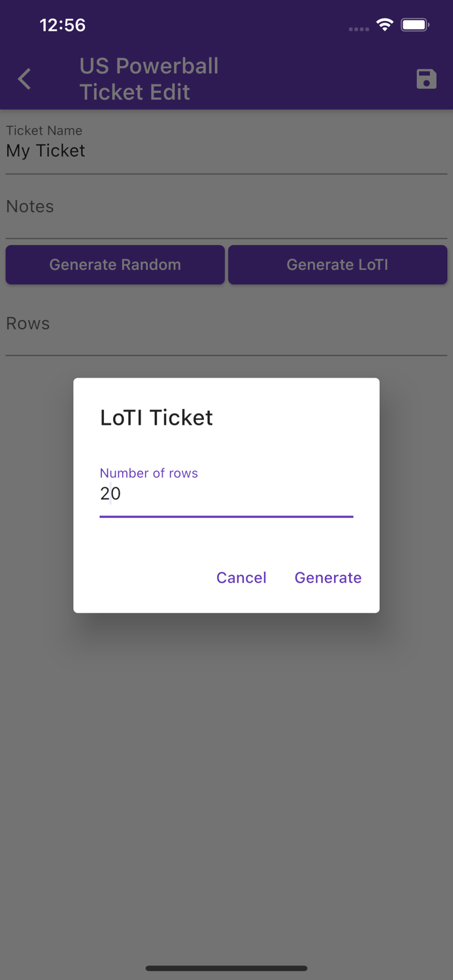Tap the clock showing 12:56
The image size is (453, 980).
click(x=63, y=25)
